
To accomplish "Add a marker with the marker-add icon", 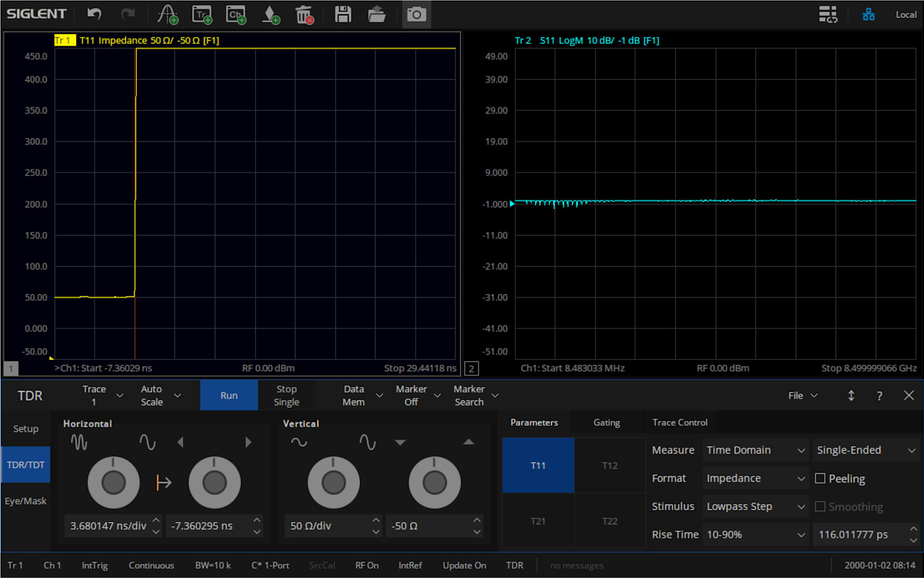I will coord(271,14).
